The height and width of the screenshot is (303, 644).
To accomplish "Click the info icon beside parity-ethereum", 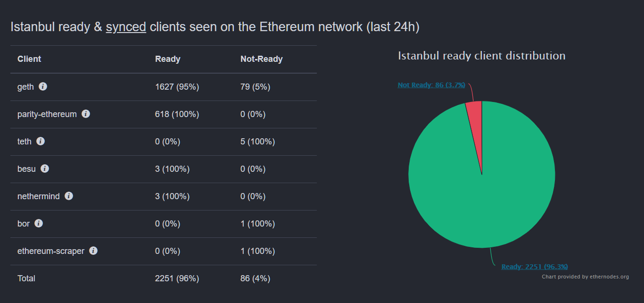I will click(86, 114).
